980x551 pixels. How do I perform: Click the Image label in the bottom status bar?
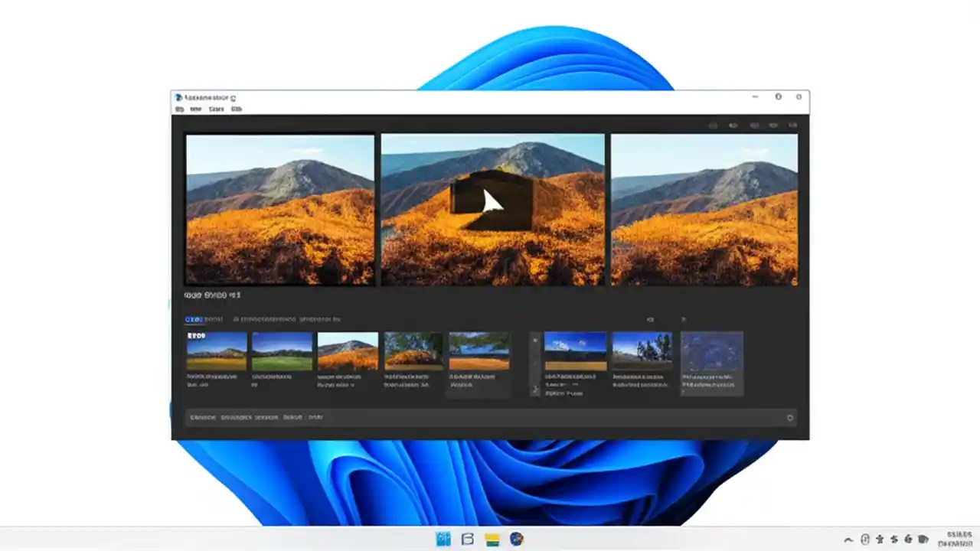tap(293, 417)
